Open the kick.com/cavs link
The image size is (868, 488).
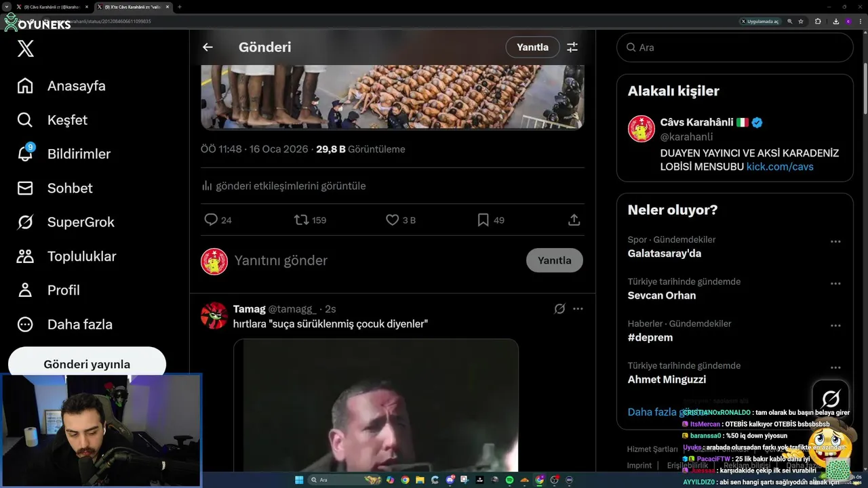click(780, 167)
